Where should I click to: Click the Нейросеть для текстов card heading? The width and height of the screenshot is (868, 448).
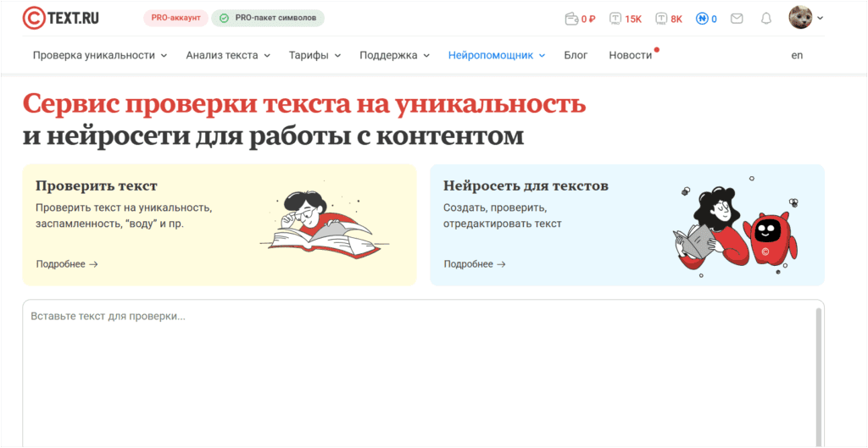coord(526,185)
